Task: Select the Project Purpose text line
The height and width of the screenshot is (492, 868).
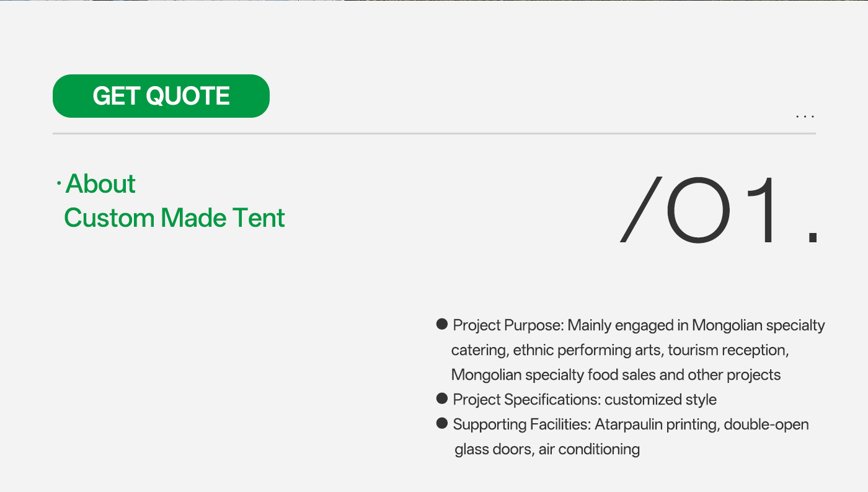Action: pos(639,325)
